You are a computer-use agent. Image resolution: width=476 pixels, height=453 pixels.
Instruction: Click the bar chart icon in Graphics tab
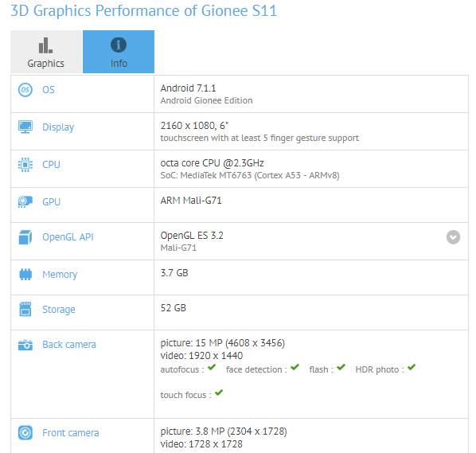click(x=45, y=45)
